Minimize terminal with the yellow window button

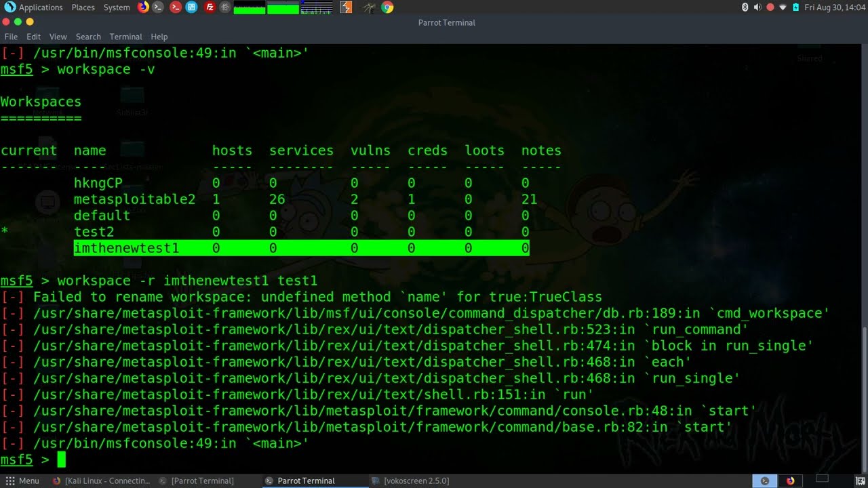pyautogui.click(x=29, y=22)
